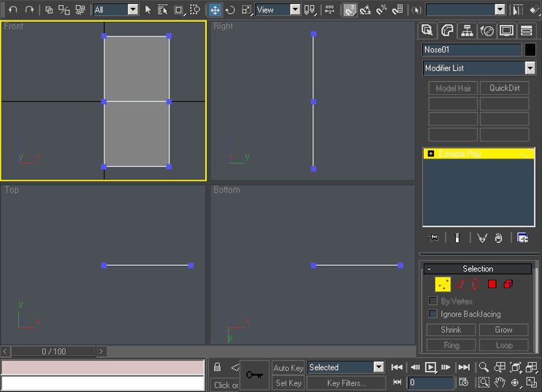Toggle the selection lock padlock
This screenshot has height=392, width=542.
click(x=217, y=367)
